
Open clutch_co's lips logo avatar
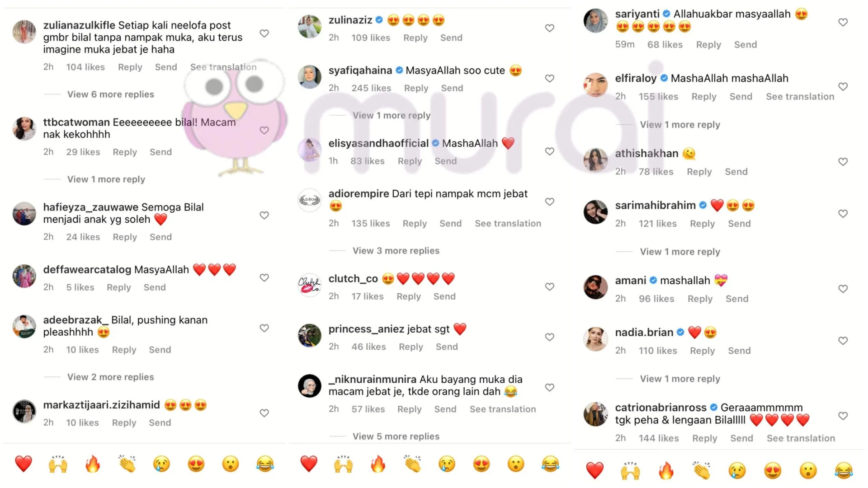pyautogui.click(x=310, y=285)
